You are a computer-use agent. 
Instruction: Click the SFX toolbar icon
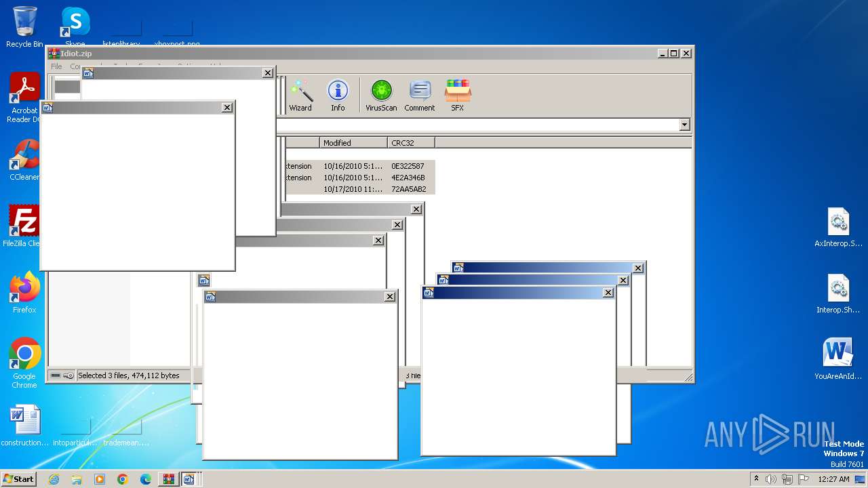458,95
